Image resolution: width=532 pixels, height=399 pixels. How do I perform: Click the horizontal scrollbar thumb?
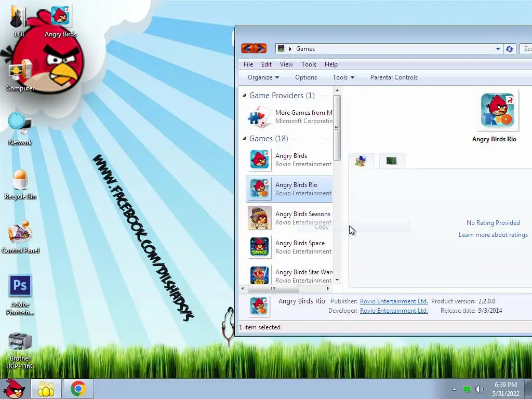pos(273,288)
